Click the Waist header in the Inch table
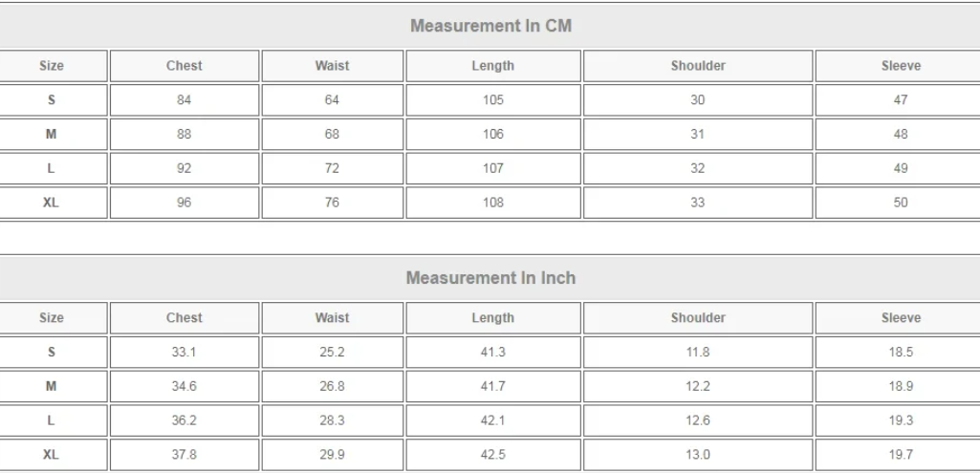The height and width of the screenshot is (473, 980). 332,318
